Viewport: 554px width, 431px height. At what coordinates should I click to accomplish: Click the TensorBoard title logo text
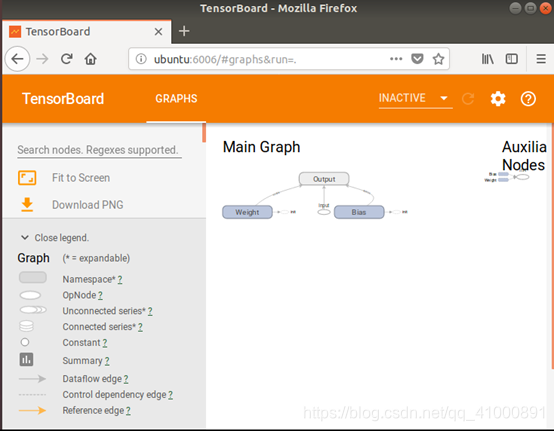(x=63, y=99)
